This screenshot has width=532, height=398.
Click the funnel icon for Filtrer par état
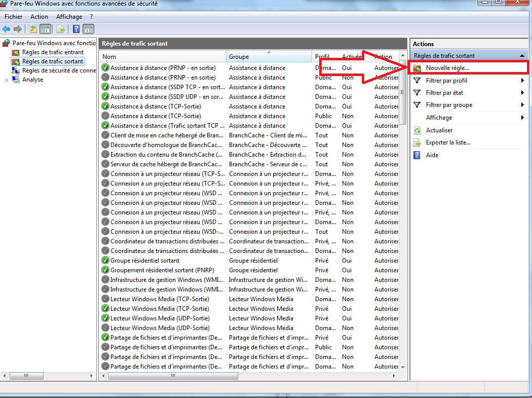coord(417,93)
